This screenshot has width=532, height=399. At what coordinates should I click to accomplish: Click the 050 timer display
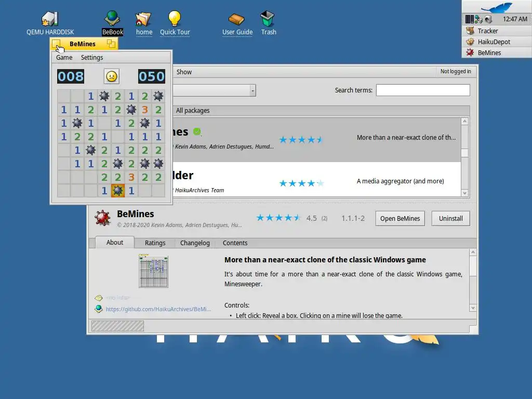coord(151,76)
